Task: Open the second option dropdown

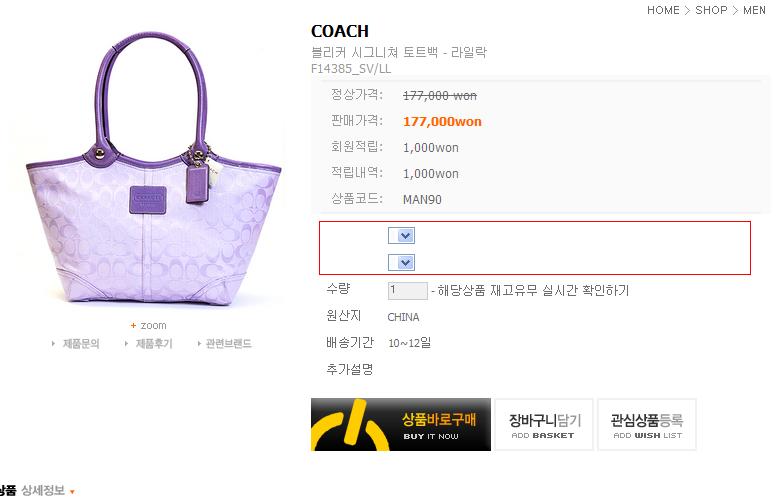Action: [401, 262]
